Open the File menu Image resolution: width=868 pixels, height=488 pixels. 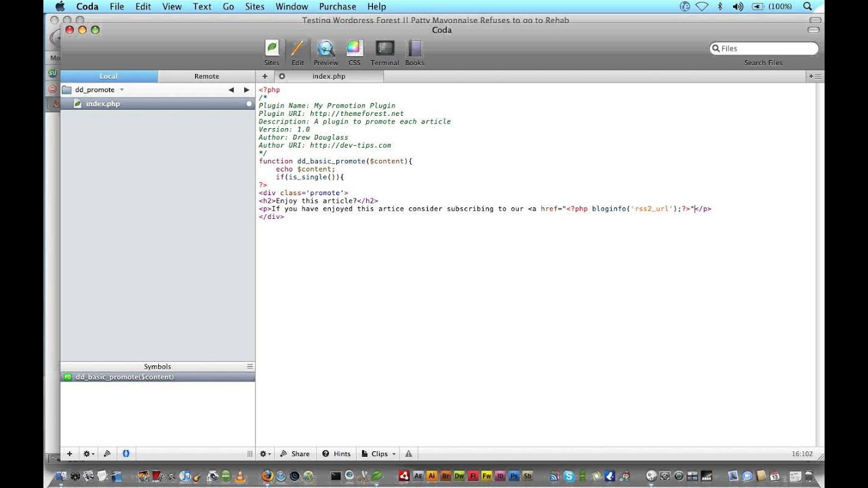click(x=117, y=6)
